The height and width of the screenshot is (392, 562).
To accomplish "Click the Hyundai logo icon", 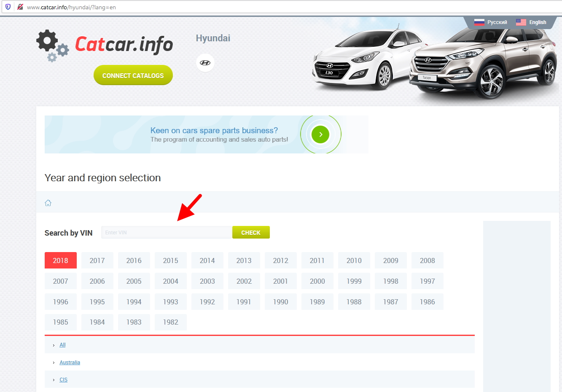I will point(205,63).
